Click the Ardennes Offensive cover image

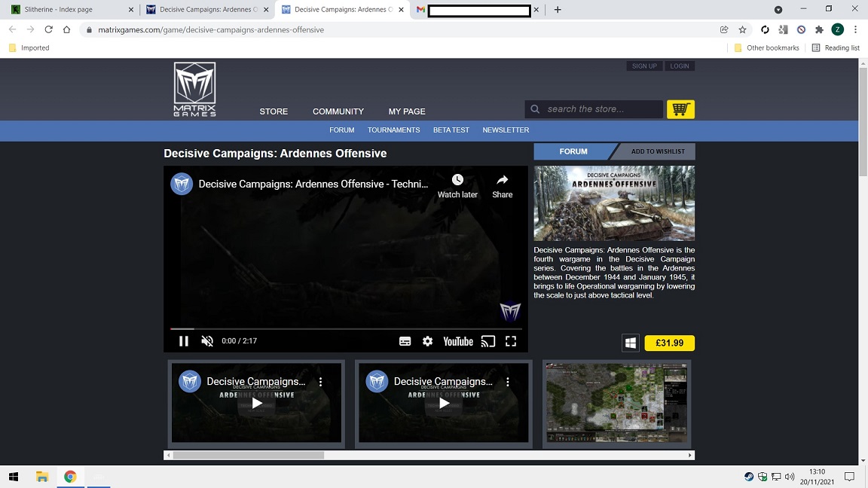point(614,203)
